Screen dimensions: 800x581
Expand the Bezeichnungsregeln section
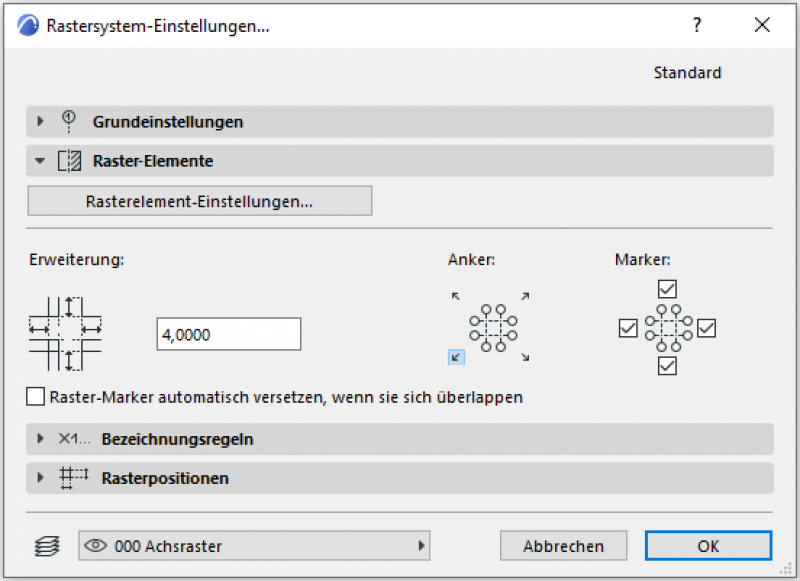pyautogui.click(x=41, y=439)
